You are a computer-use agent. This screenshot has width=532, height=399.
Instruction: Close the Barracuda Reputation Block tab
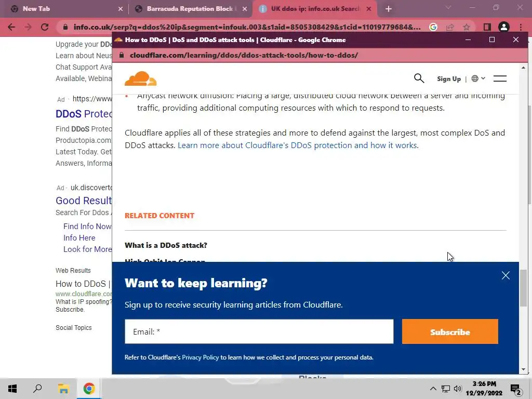[x=245, y=9]
